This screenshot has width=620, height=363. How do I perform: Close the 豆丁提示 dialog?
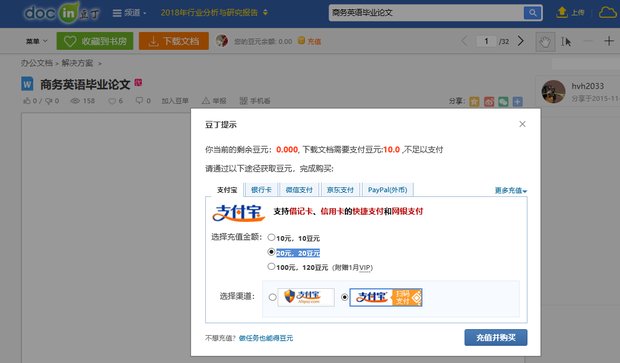522,124
